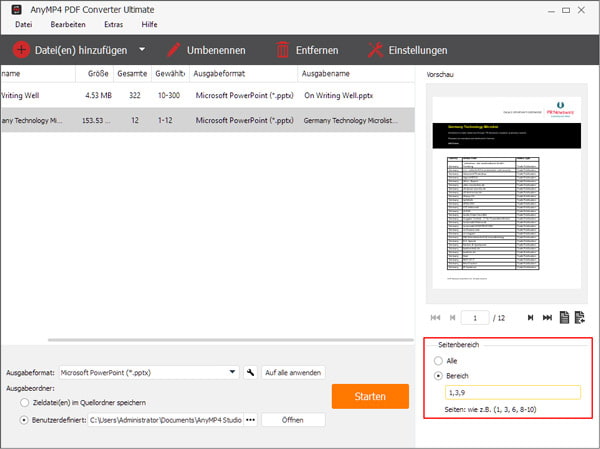600x449 pixels.
Task: Click the single page view icon
Action: pyautogui.click(x=564, y=317)
